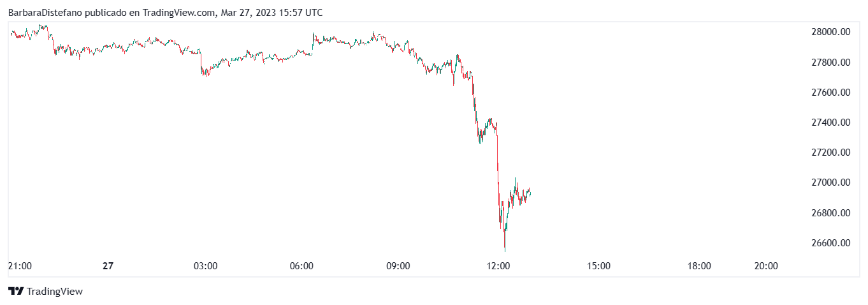Screen dimensions: 868x305
Task: Click the 03:00 time axis marker
Action: coord(205,266)
